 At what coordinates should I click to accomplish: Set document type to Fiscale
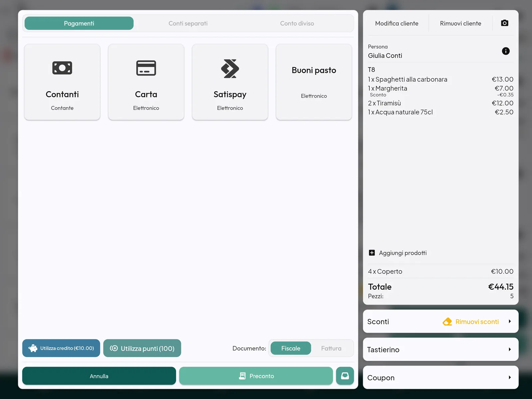tap(291, 348)
